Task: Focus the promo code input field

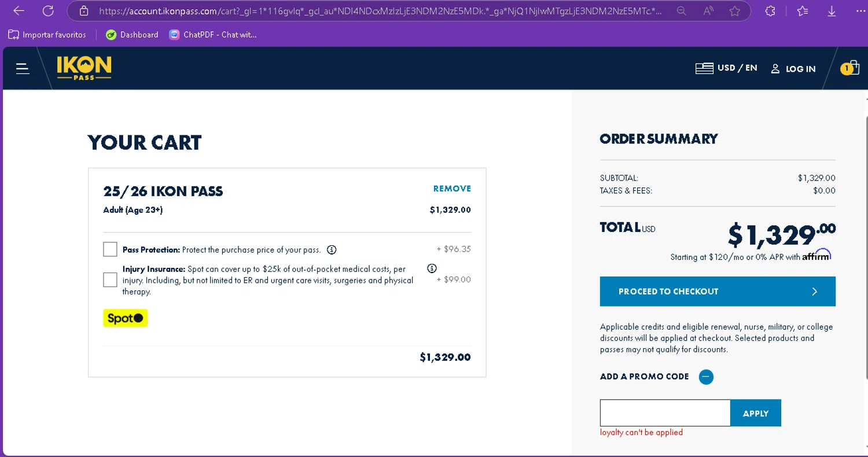Action: tap(665, 413)
